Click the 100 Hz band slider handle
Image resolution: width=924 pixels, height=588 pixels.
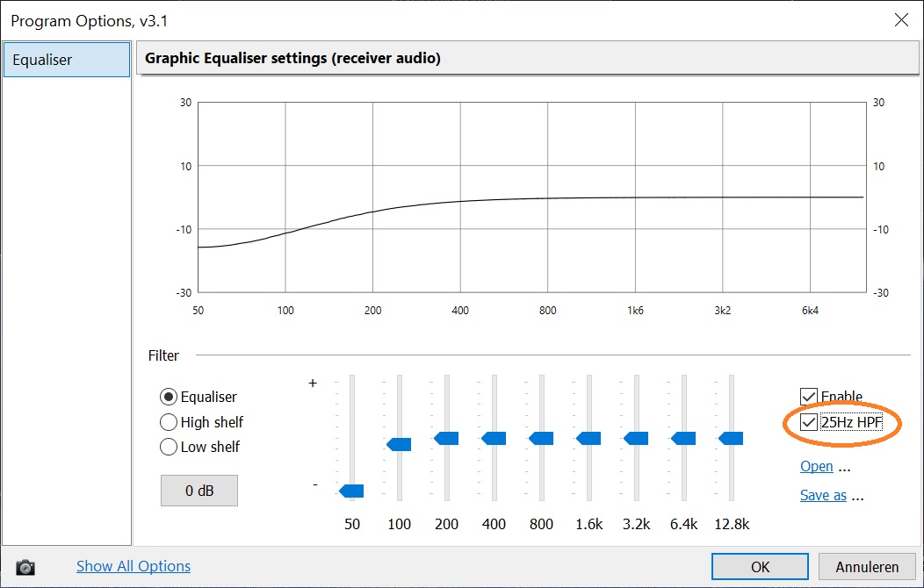point(399,445)
